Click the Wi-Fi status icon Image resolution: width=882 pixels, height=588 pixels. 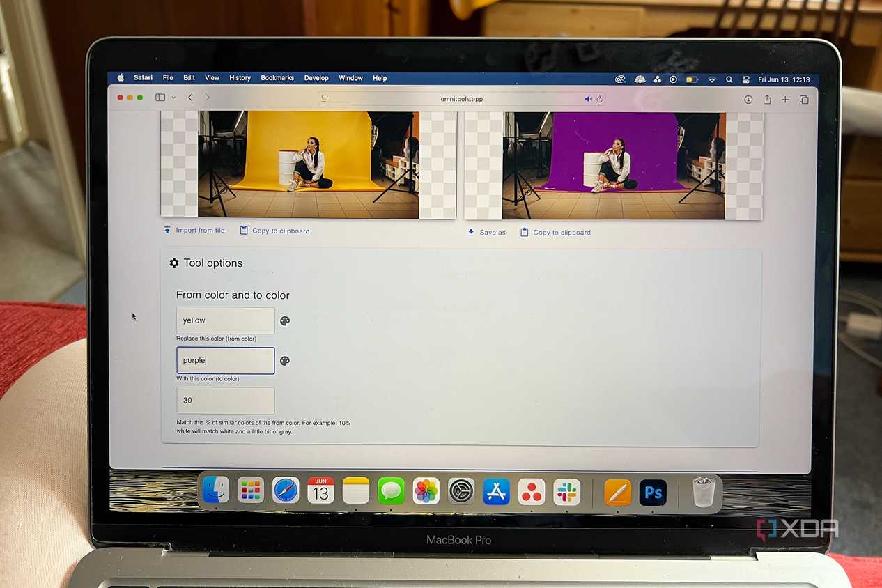[711, 79]
